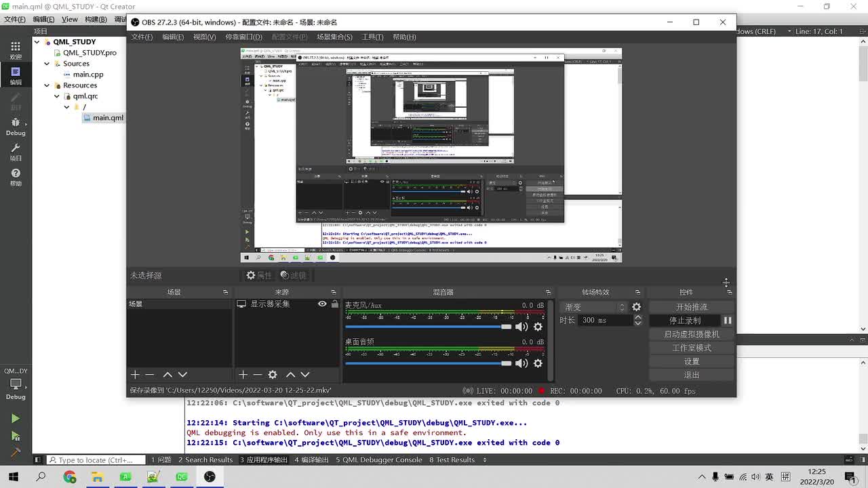Image resolution: width=868 pixels, height=488 pixels.
Task: Click 退出 to exit OBS
Action: pos(691,375)
